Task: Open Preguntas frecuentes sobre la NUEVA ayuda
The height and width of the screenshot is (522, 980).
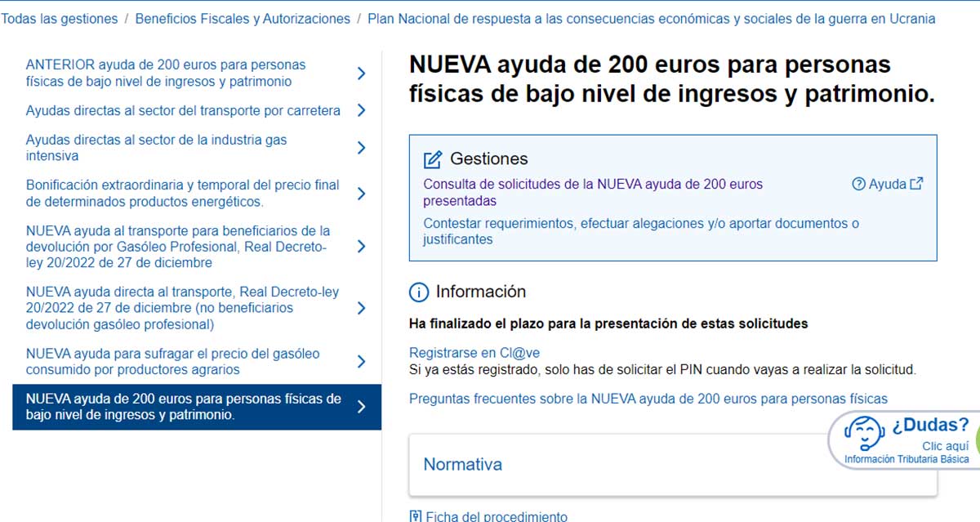Action: pos(648,399)
